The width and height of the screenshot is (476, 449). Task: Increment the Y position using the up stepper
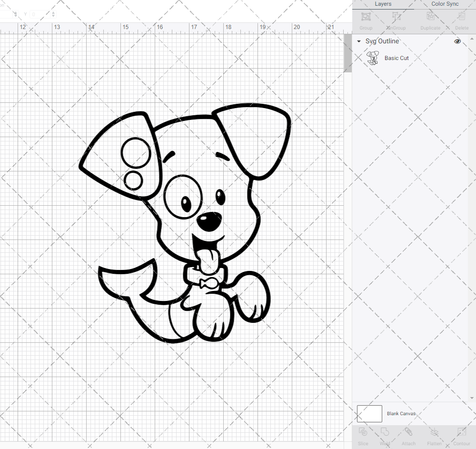click(x=53, y=12)
